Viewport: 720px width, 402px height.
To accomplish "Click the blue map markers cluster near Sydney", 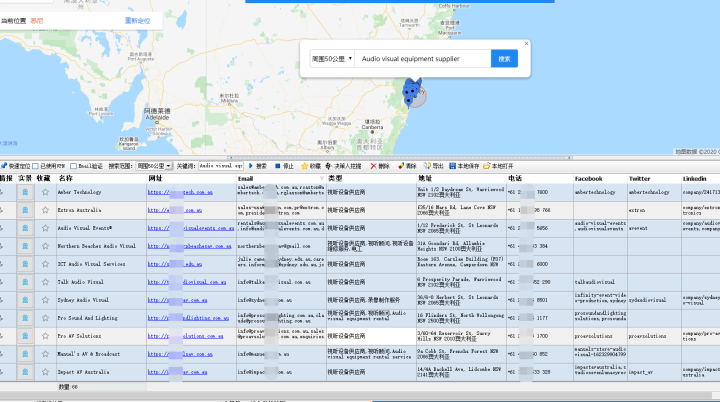I will [411, 92].
